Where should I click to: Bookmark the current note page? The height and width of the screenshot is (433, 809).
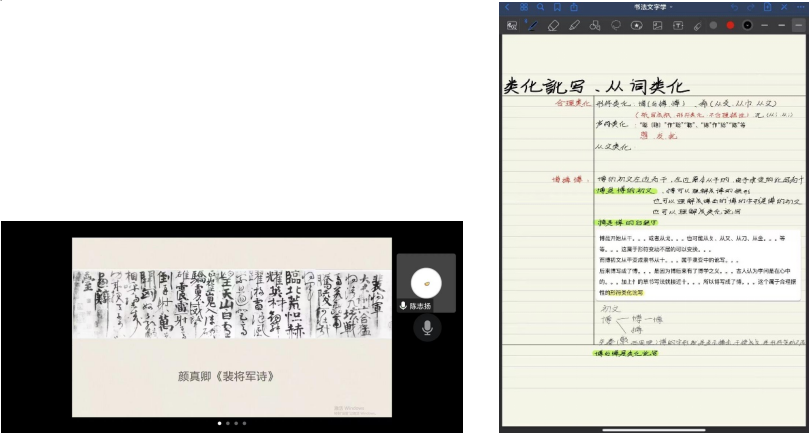click(557, 7)
